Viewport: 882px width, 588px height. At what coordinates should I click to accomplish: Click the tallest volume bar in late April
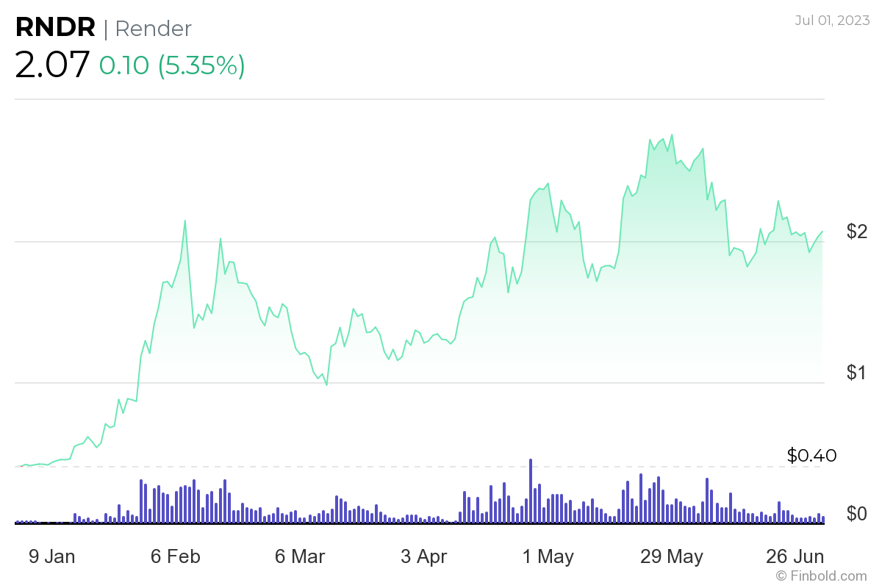pos(531,491)
